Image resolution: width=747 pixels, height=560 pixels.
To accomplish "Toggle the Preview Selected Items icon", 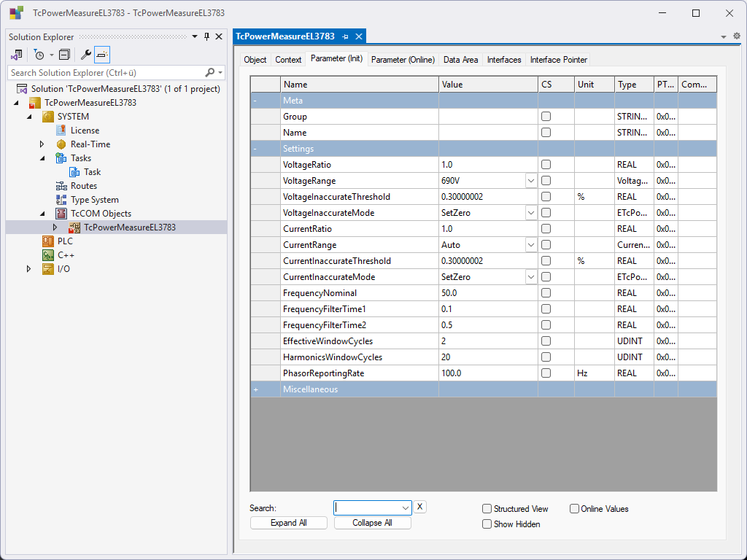I will coord(102,55).
